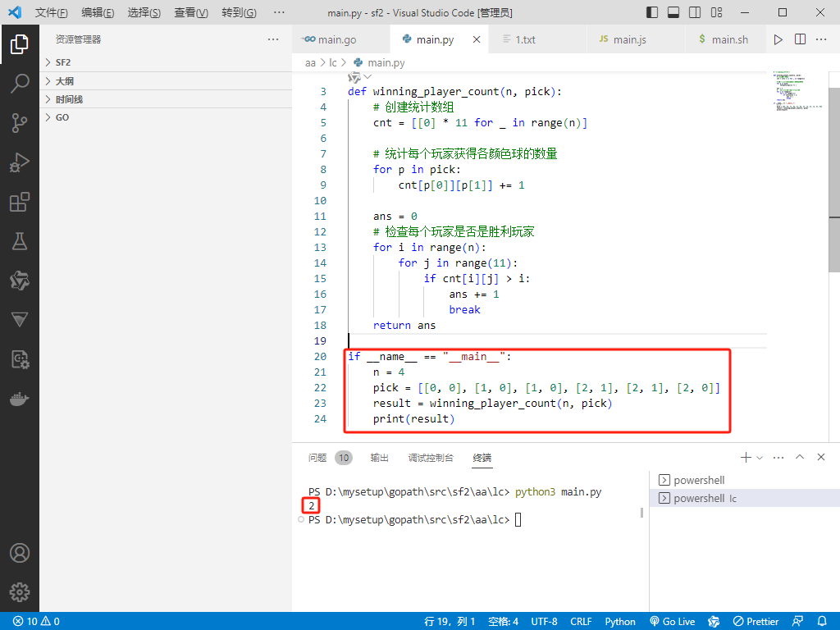Show more menus with title bar ellipsis

pyautogui.click(x=279, y=12)
